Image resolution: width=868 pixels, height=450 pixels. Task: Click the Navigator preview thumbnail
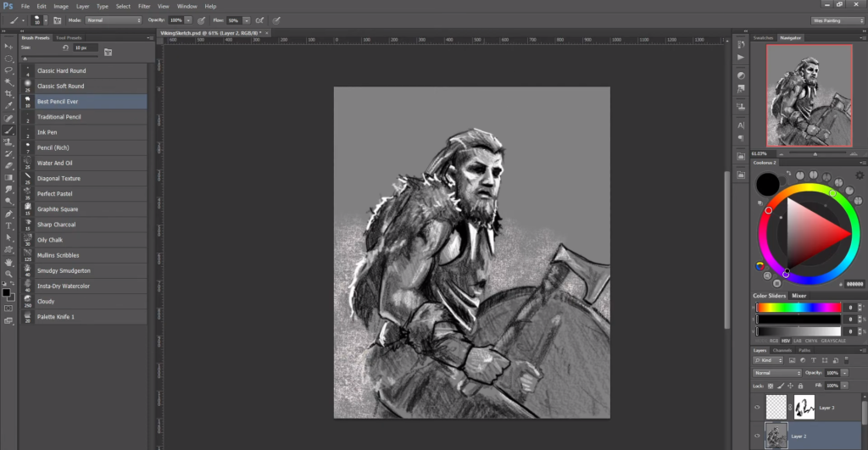[809, 95]
